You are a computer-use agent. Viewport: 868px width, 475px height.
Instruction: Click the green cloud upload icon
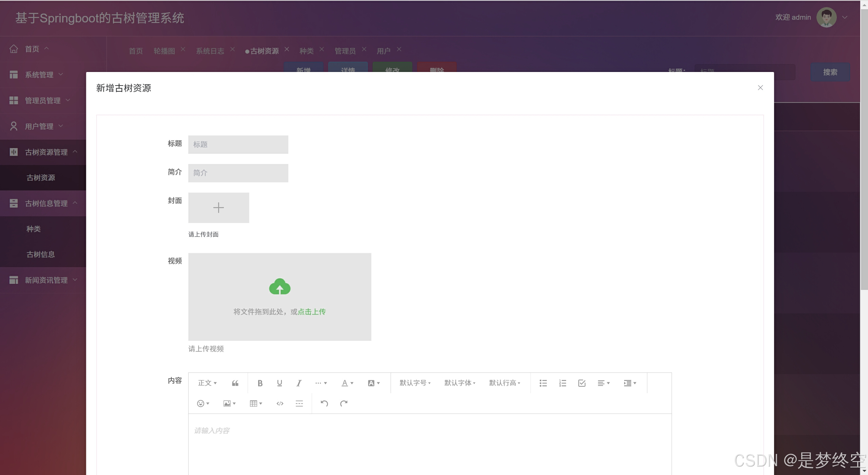click(279, 286)
